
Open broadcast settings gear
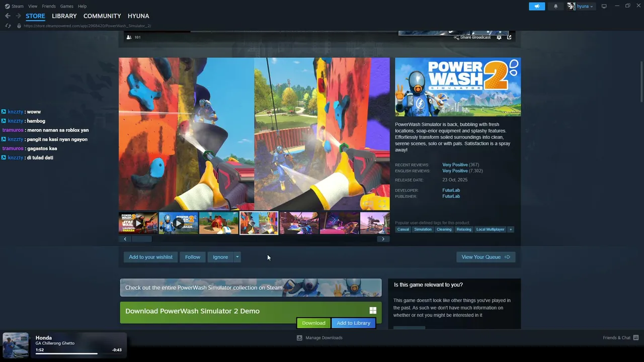click(499, 37)
